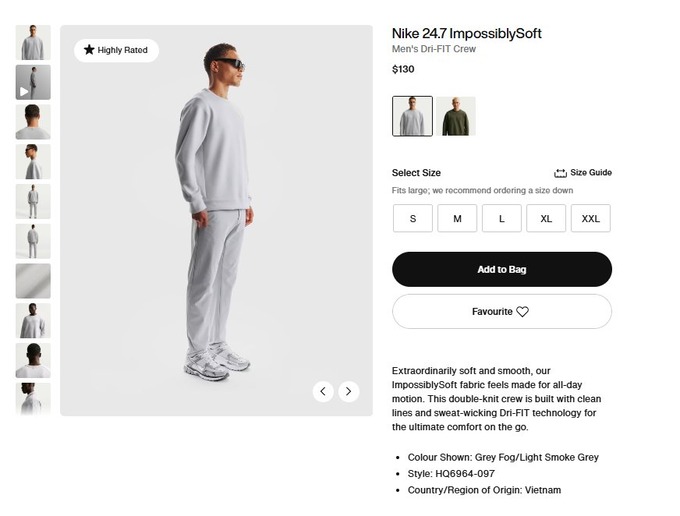Add to Bag
The height and width of the screenshot is (516, 680).
tap(502, 269)
